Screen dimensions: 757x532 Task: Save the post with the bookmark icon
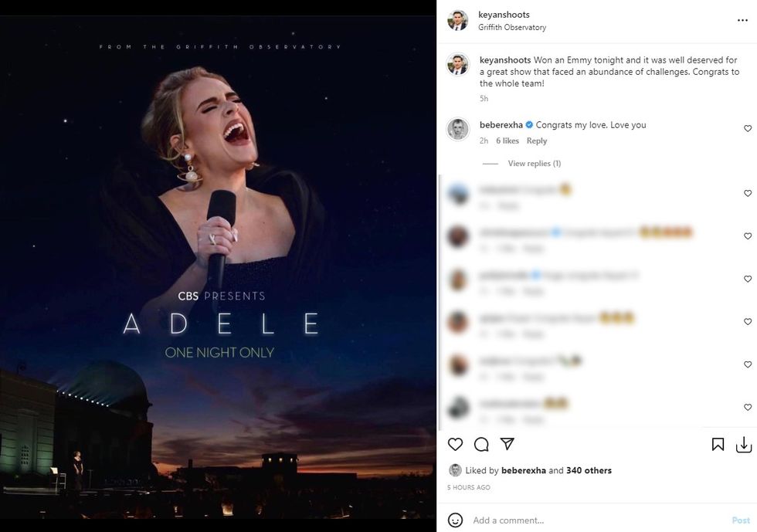click(718, 444)
